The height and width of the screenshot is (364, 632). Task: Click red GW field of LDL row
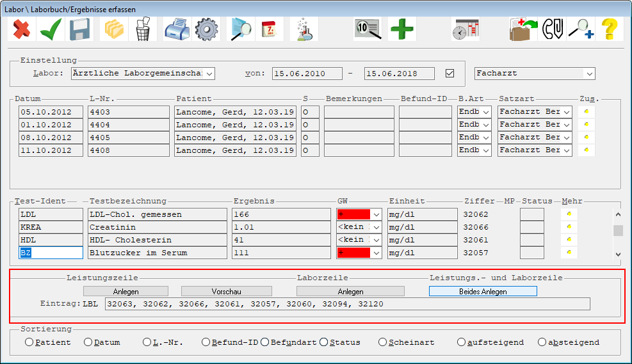tap(353, 214)
